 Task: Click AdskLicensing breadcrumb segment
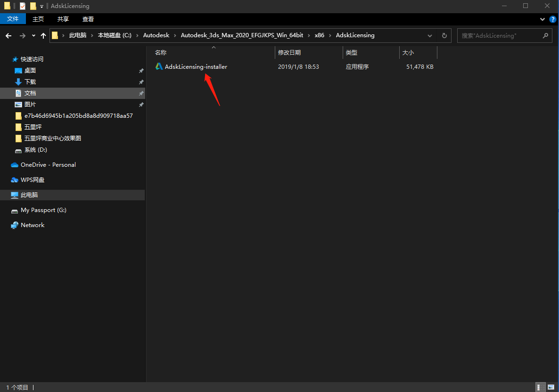(x=355, y=35)
